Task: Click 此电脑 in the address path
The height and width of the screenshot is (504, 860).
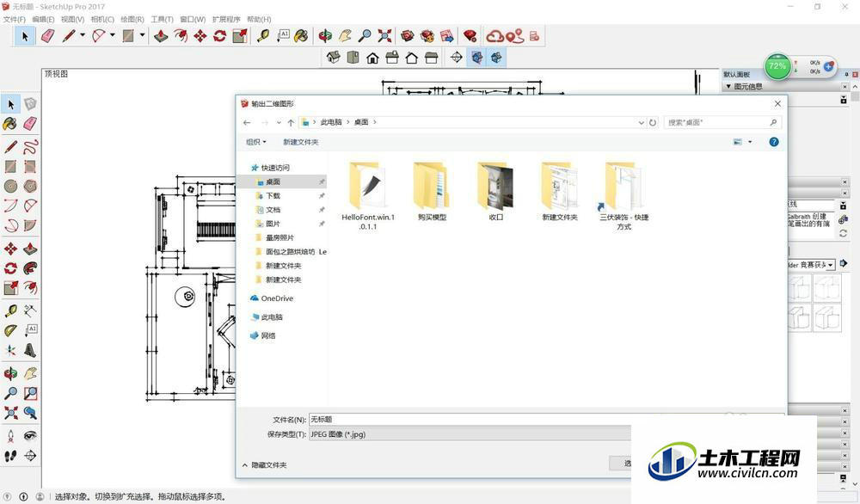Action: (x=331, y=122)
